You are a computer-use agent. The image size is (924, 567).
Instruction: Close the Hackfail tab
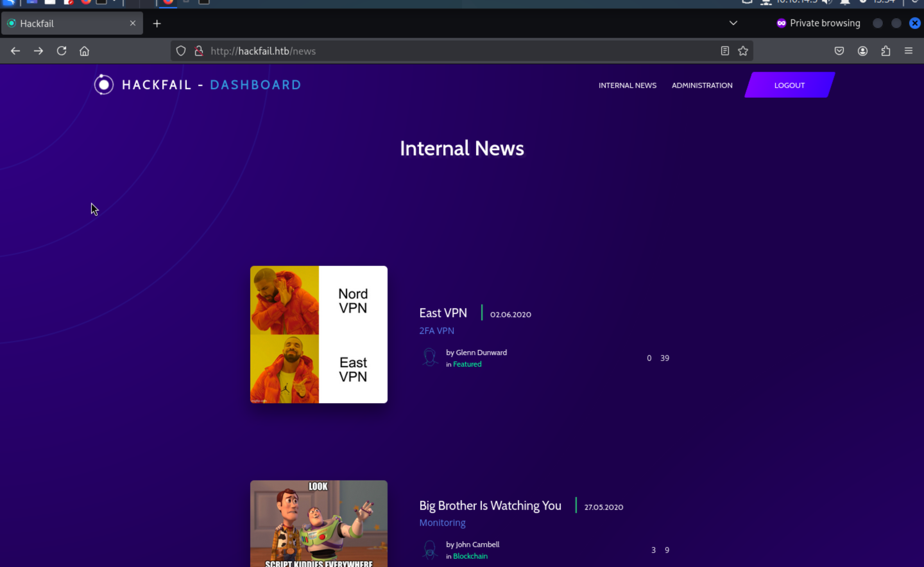click(133, 23)
